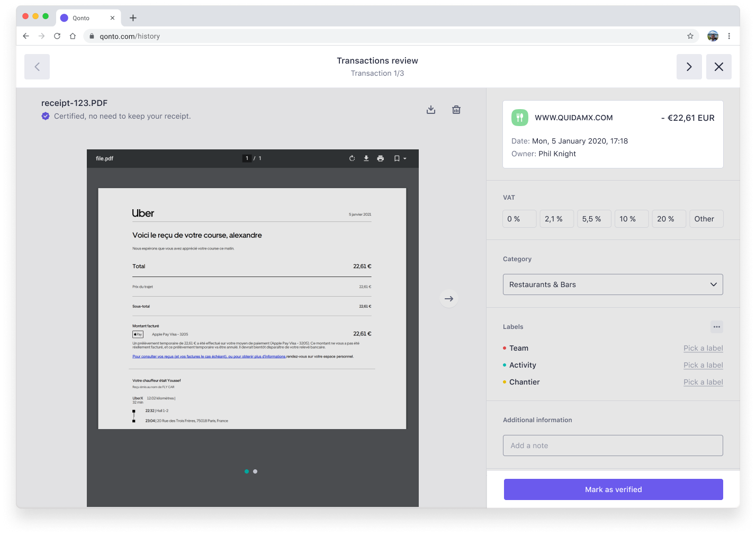The height and width of the screenshot is (535, 756).
Task: Reload the Qonto page
Action: pos(57,36)
